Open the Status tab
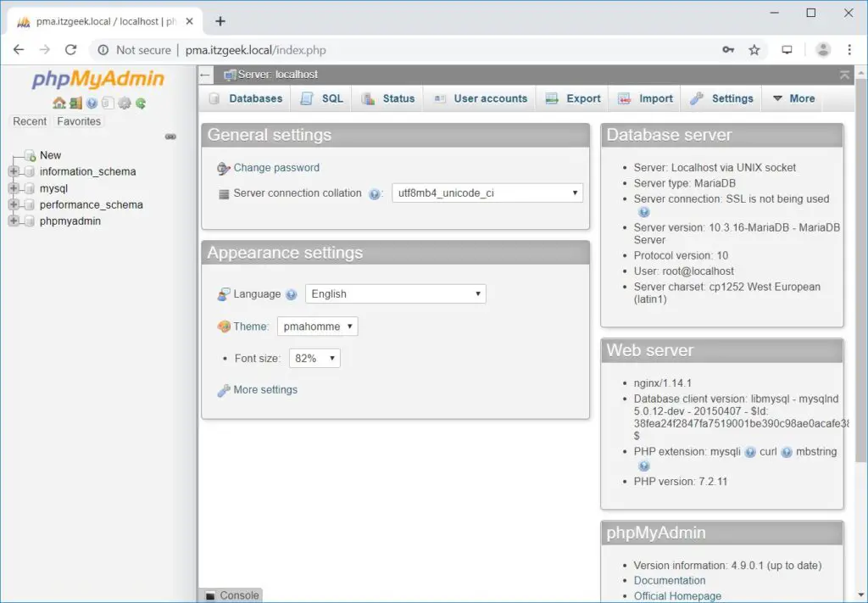The height and width of the screenshot is (603, 868). tap(388, 98)
